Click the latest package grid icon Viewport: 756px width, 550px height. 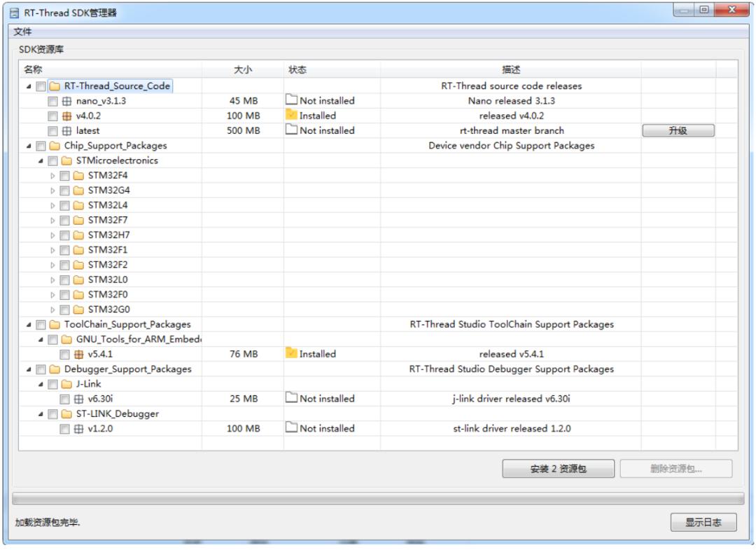[66, 131]
